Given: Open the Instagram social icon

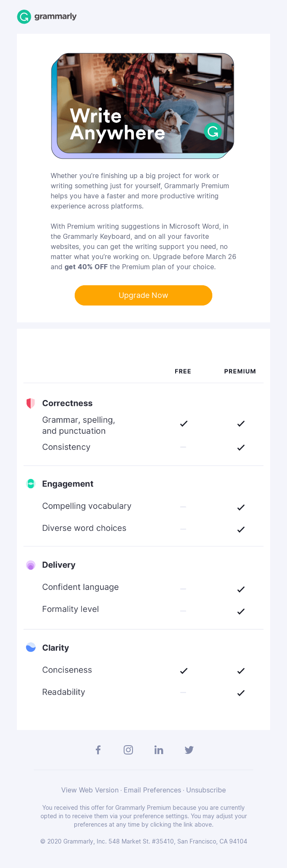Looking at the screenshot, I should pyautogui.click(x=128, y=750).
